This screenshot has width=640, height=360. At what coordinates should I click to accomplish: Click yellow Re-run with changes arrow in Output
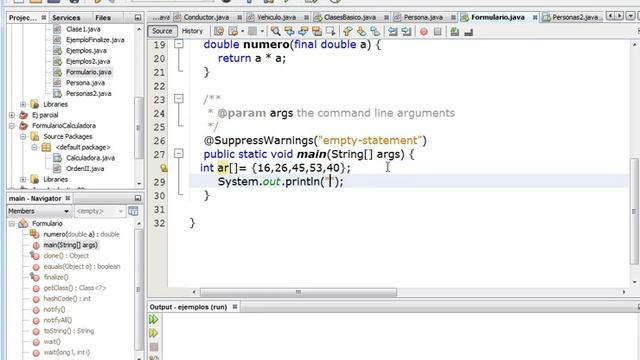(x=153, y=333)
